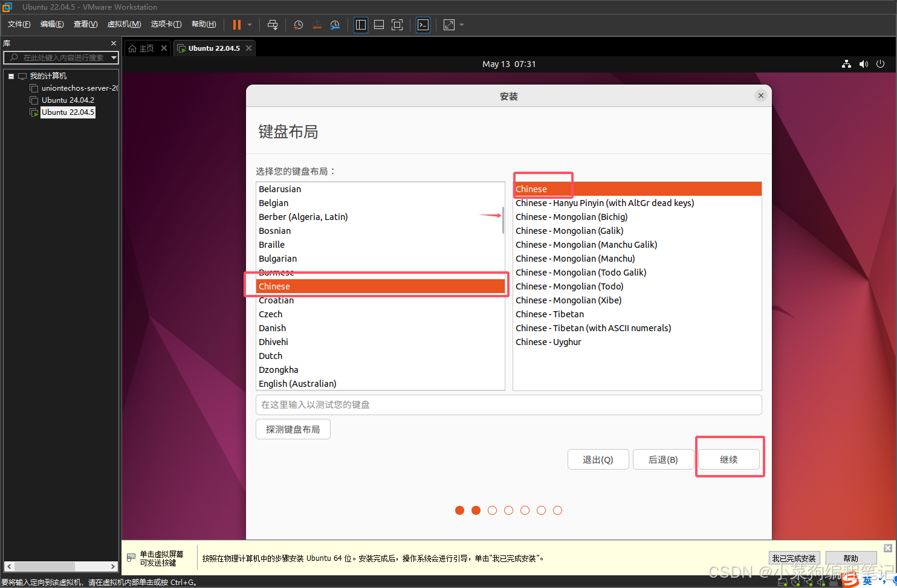The image size is (897, 588).
Task: Open the 选项卡(T) menu
Action: click(166, 24)
